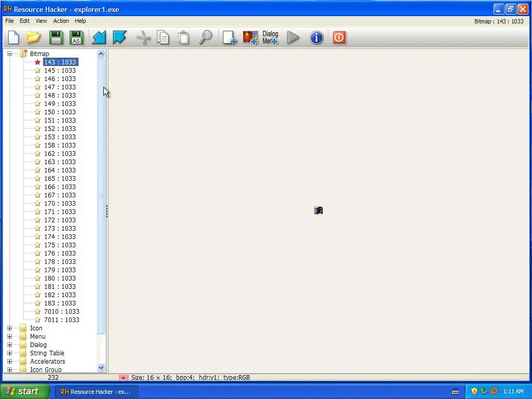This screenshot has width=532, height=399.
Task: Open the Help menu
Action: click(x=81, y=21)
